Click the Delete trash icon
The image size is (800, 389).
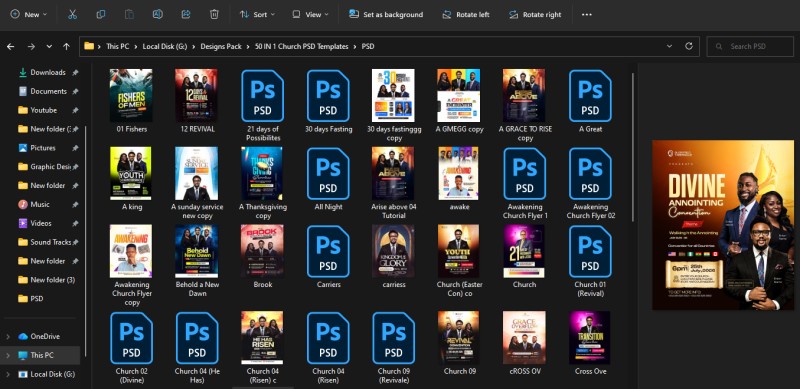(x=214, y=14)
